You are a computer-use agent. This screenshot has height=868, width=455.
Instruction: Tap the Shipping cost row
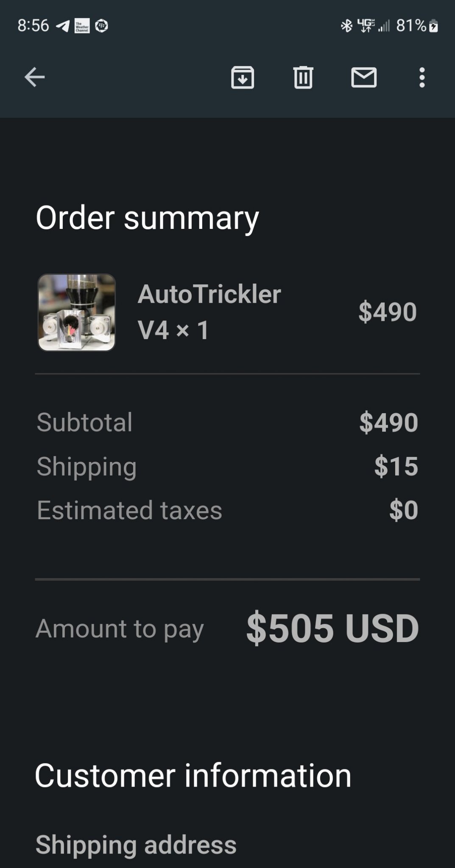pos(227,466)
